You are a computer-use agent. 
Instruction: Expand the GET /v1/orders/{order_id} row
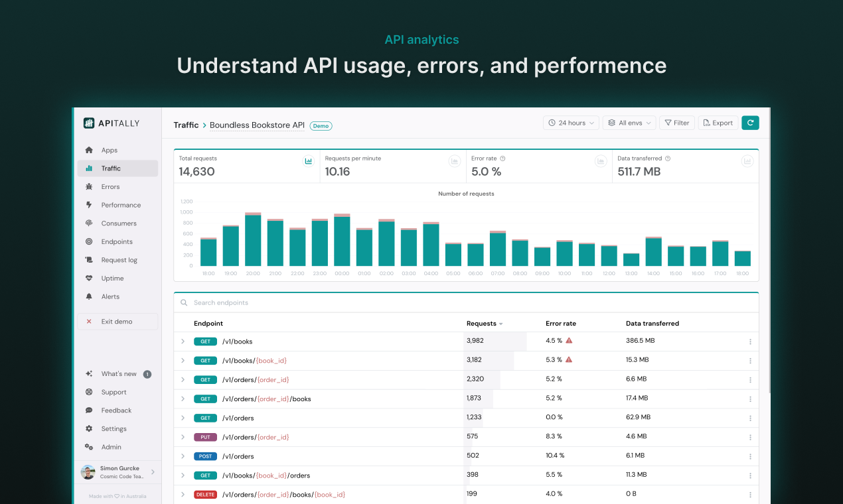pyautogui.click(x=183, y=380)
